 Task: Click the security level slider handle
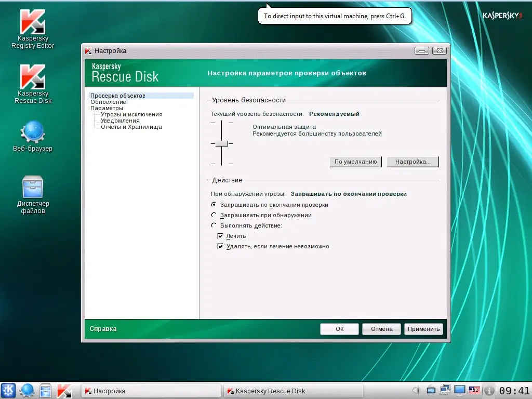(221, 143)
